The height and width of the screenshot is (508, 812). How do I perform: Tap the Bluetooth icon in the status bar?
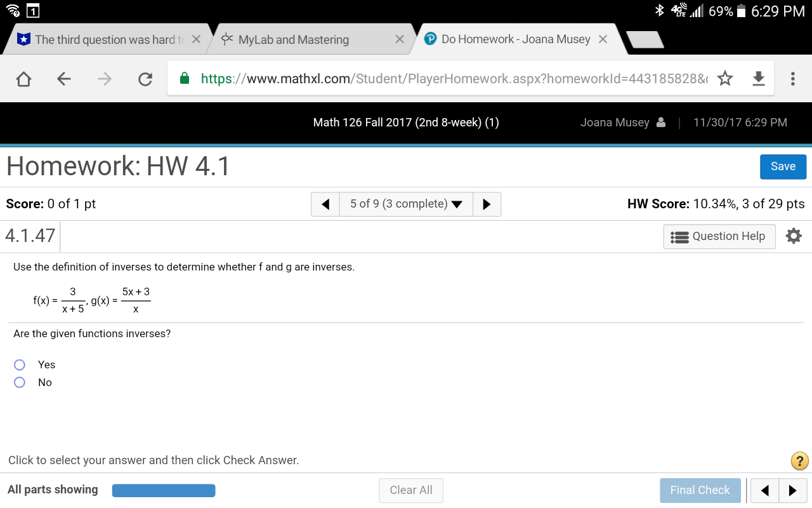pyautogui.click(x=660, y=11)
